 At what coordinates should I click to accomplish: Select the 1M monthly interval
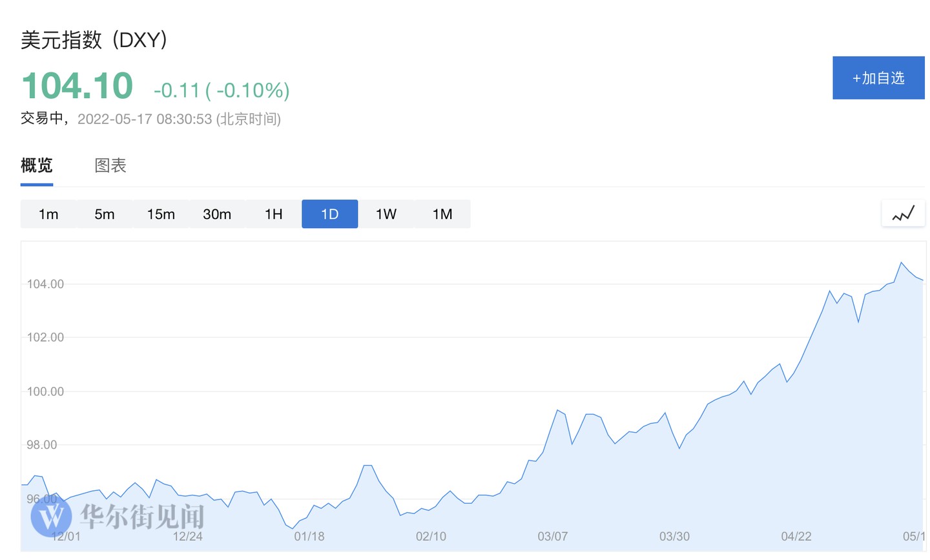442,214
